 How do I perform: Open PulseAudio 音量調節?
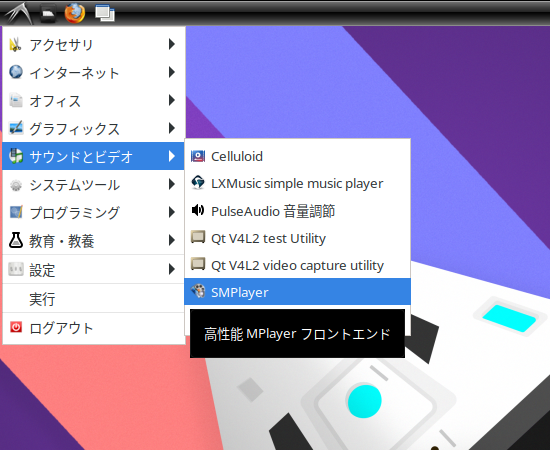297,210
